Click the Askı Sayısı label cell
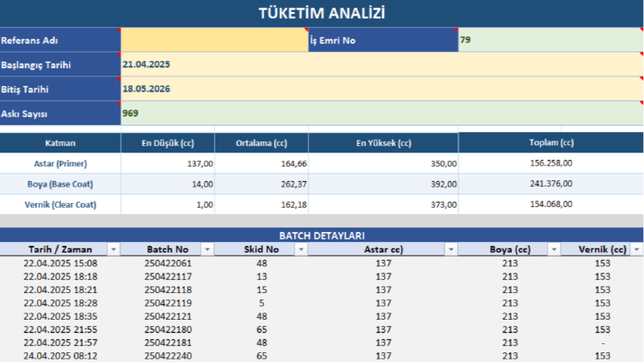644x362 pixels. point(60,114)
